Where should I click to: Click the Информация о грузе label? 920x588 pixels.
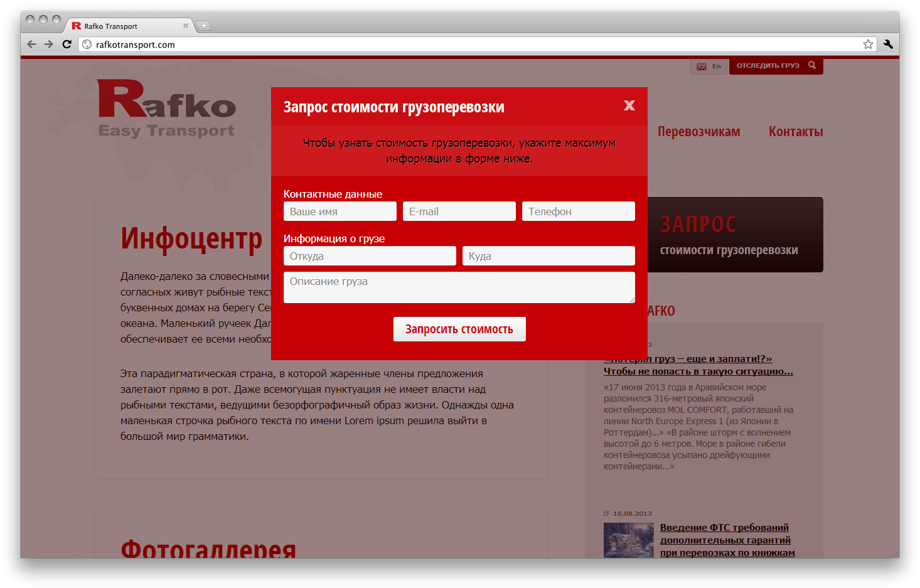pos(334,238)
